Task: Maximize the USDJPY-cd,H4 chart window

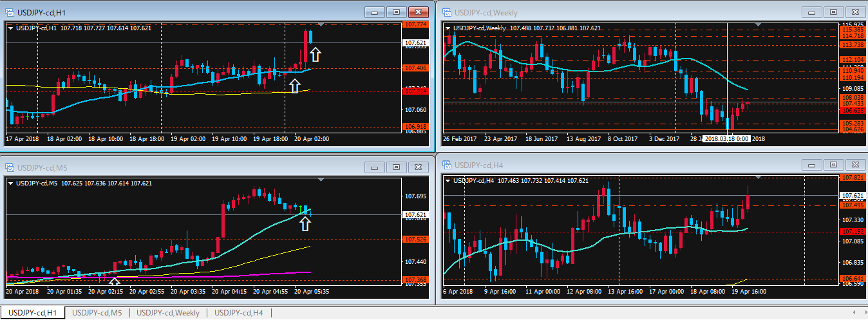Action: [833, 165]
